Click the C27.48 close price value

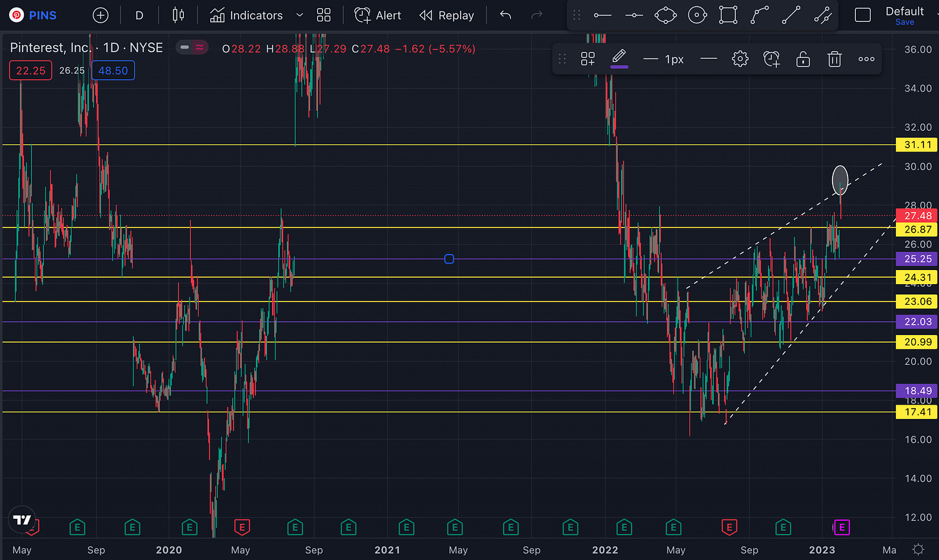[x=371, y=49]
